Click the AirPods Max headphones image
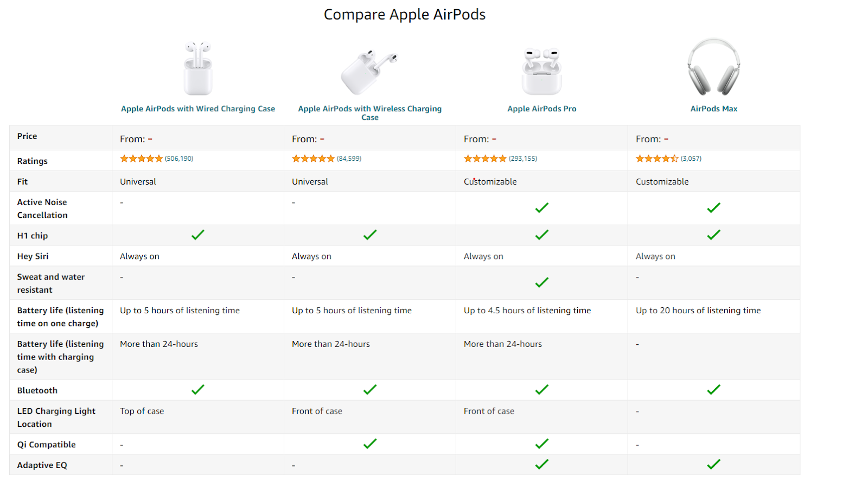 coord(713,66)
